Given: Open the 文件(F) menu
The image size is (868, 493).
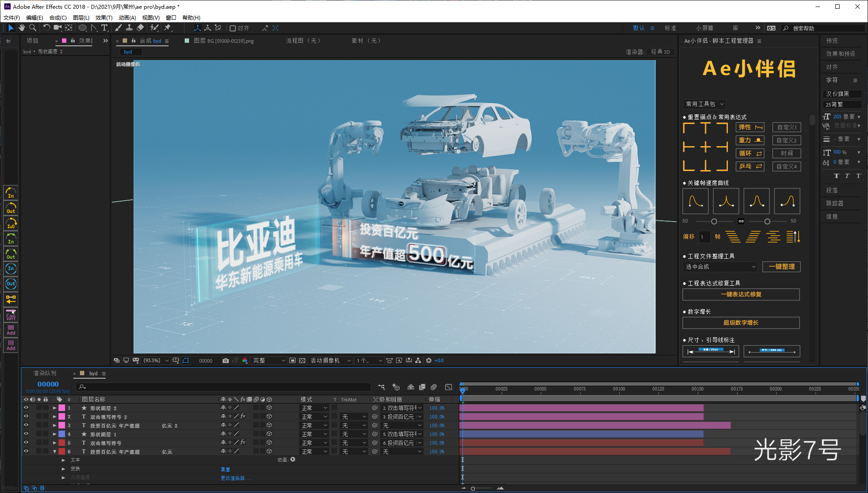Looking at the screenshot, I should click(x=11, y=17).
